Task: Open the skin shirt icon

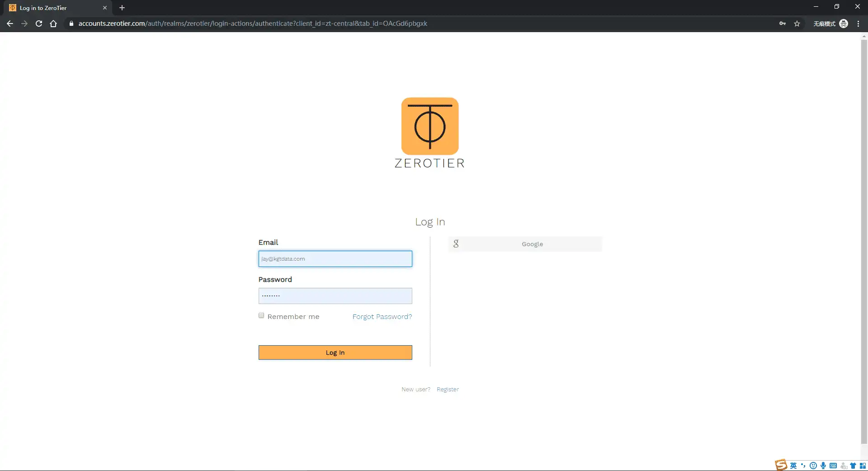Action: click(x=853, y=466)
